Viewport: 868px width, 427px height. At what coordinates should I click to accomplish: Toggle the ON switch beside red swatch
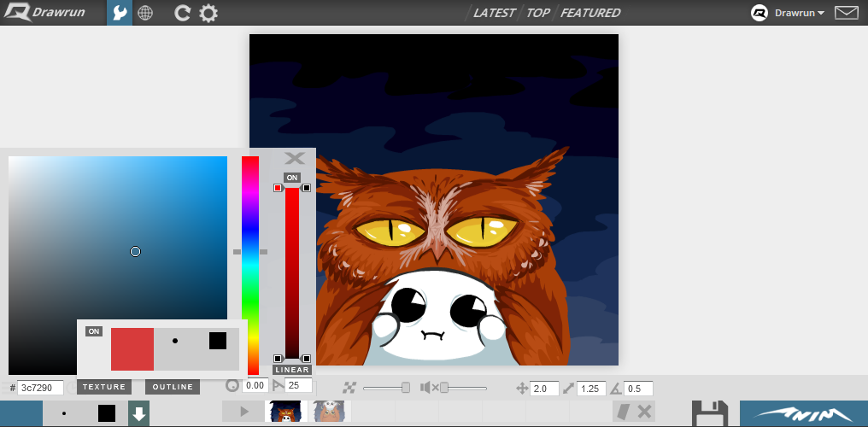(x=94, y=331)
